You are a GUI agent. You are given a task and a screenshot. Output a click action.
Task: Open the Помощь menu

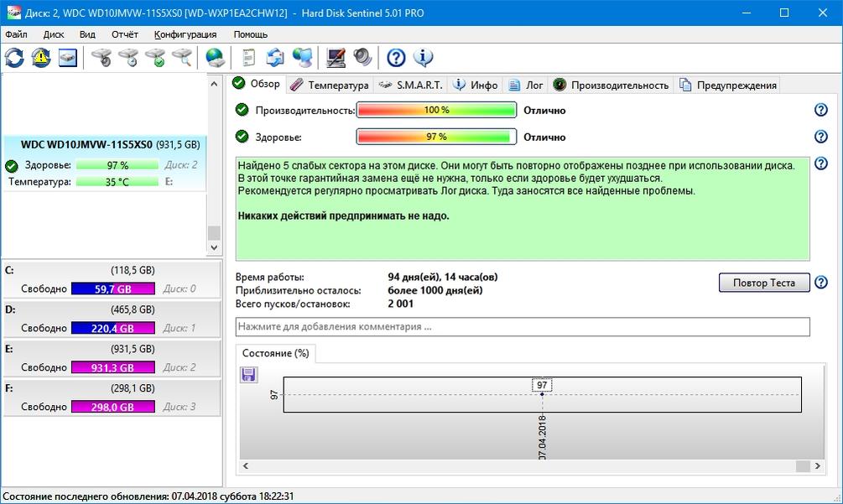click(x=251, y=34)
